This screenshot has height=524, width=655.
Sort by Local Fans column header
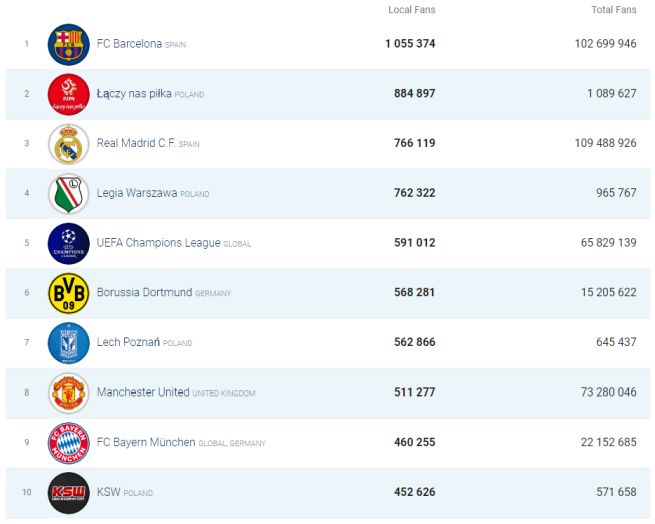pyautogui.click(x=411, y=10)
